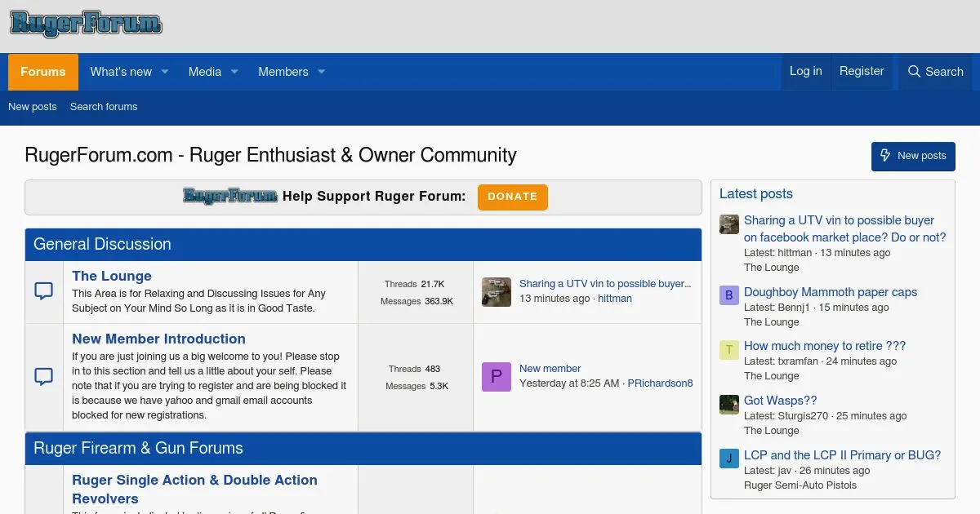This screenshot has width=980, height=514.
Task: Select the Forums tab
Action: [x=43, y=72]
